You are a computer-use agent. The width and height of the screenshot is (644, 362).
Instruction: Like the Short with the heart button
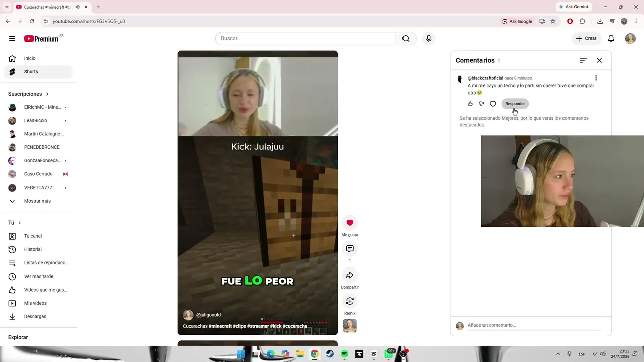pos(350,223)
